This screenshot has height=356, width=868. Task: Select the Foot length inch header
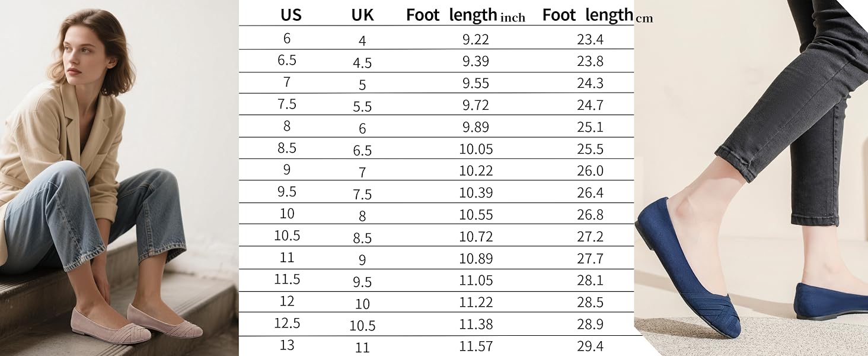tap(465, 15)
